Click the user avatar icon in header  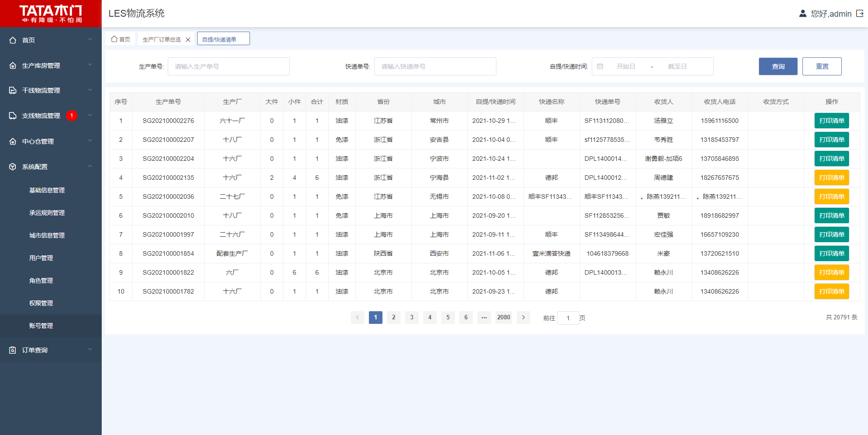click(x=803, y=14)
